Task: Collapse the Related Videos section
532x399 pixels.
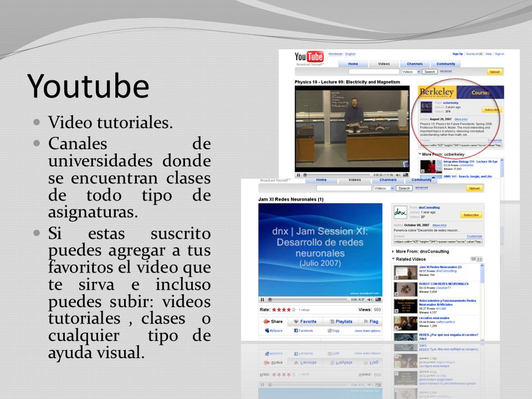Action: [x=393, y=259]
